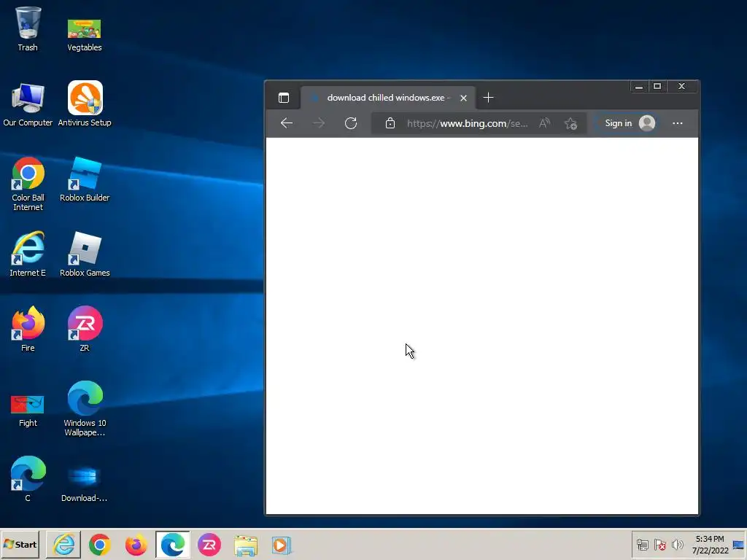Viewport: 747px width, 560px height.
Task: Click the 5:34 PM clock
Action: click(x=710, y=545)
